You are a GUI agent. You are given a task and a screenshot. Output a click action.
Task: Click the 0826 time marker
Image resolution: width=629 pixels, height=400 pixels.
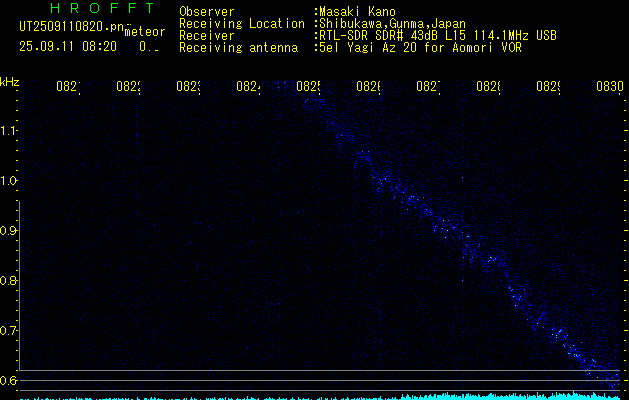[368, 87]
